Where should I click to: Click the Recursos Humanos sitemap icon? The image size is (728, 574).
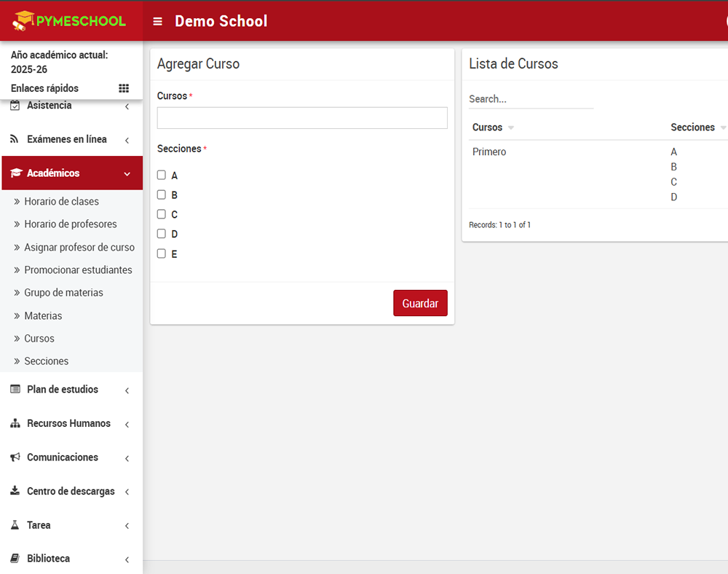pyautogui.click(x=15, y=423)
